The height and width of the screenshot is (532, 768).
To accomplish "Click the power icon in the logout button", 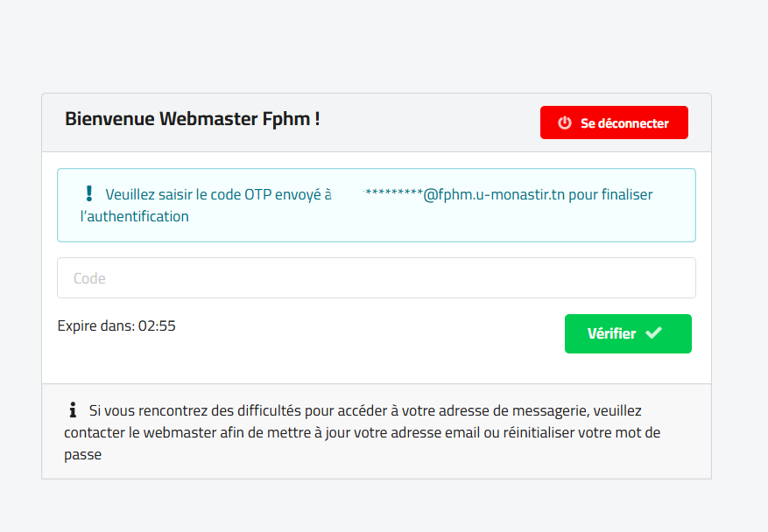I will 565,123.
